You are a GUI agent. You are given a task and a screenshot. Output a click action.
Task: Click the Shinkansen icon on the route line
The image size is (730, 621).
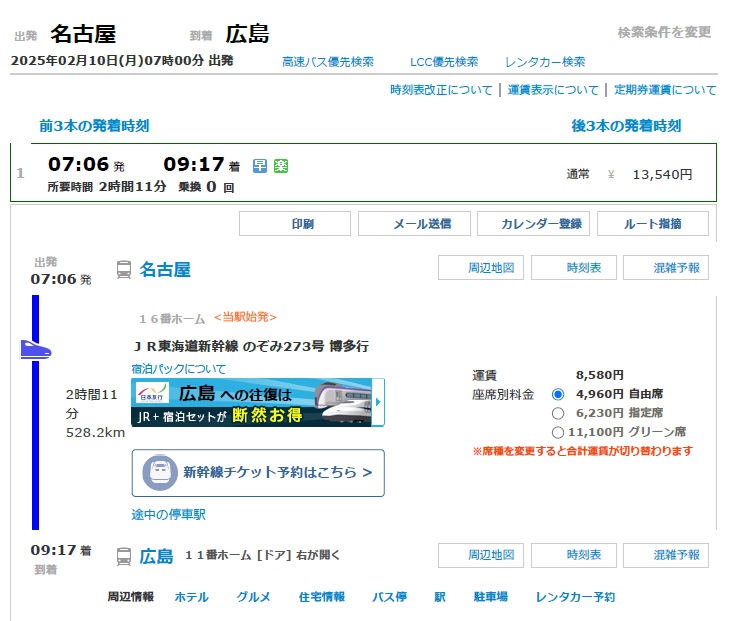pyautogui.click(x=35, y=350)
